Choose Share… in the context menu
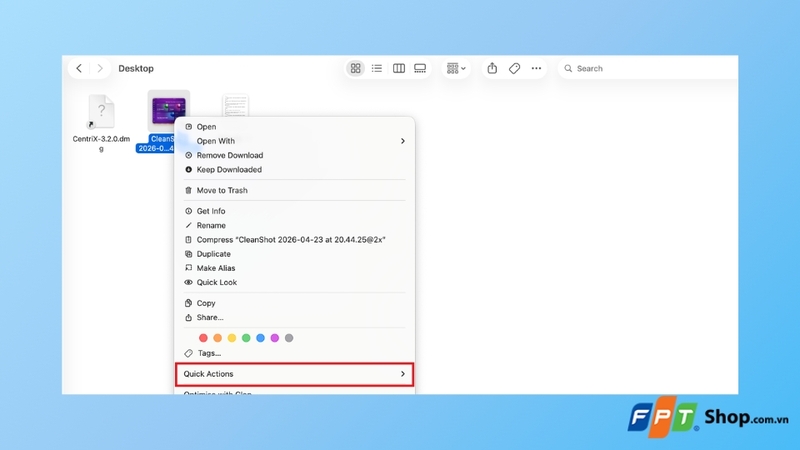Screen dimensions: 800x450 (x=294, y=317)
